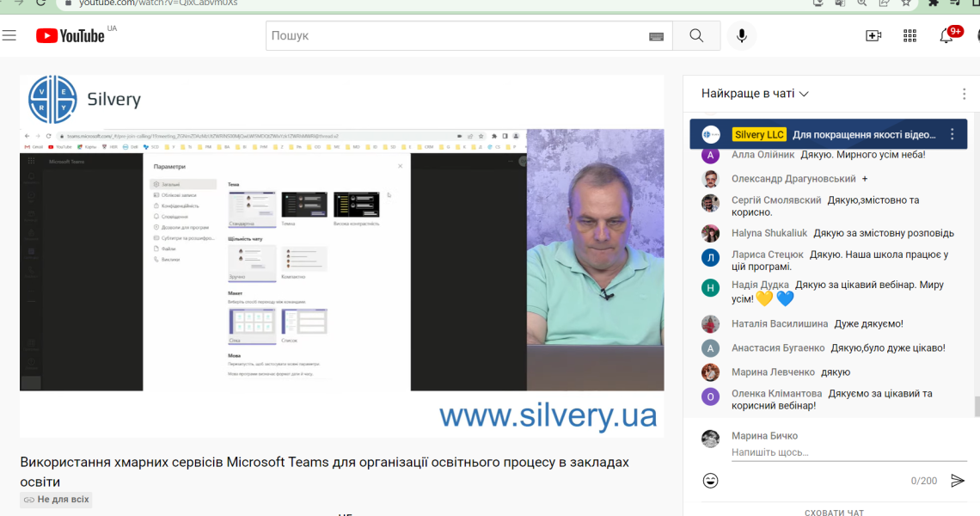This screenshot has width=980, height=516.
Task: Click Halyna Shukaliuk's avatar
Action: pyautogui.click(x=711, y=233)
